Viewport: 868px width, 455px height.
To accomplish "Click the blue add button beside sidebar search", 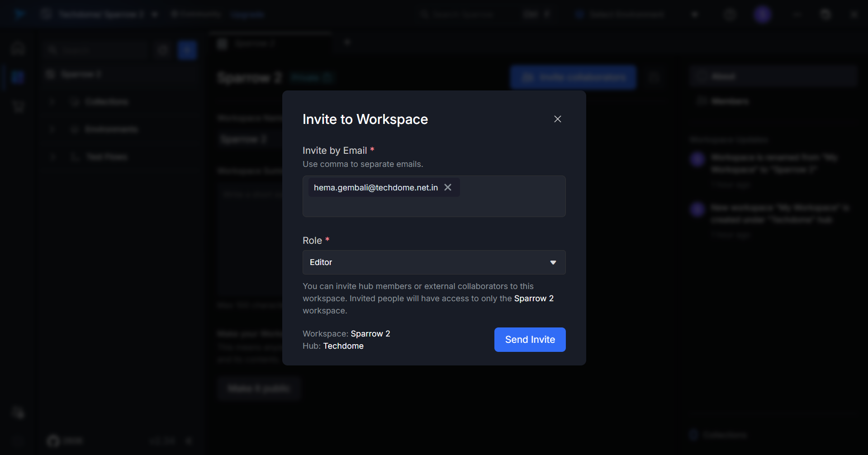I will click(187, 50).
